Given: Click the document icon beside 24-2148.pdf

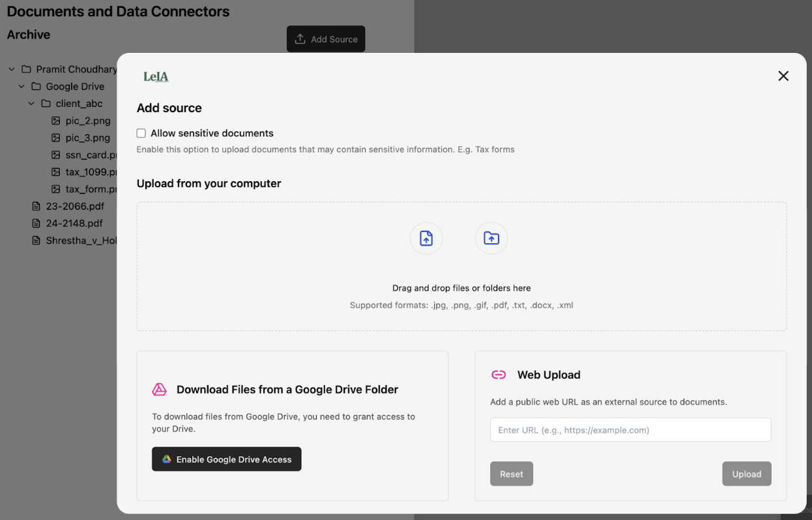Looking at the screenshot, I should pyautogui.click(x=36, y=223).
